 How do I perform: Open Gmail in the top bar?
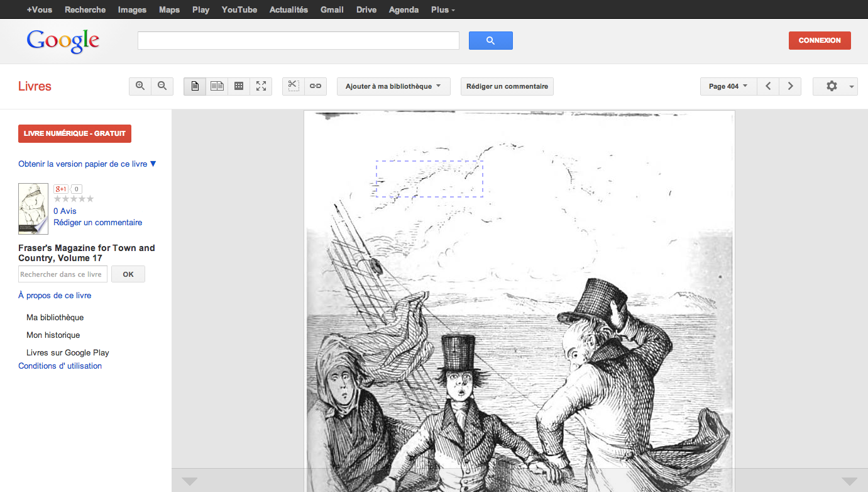coord(332,9)
